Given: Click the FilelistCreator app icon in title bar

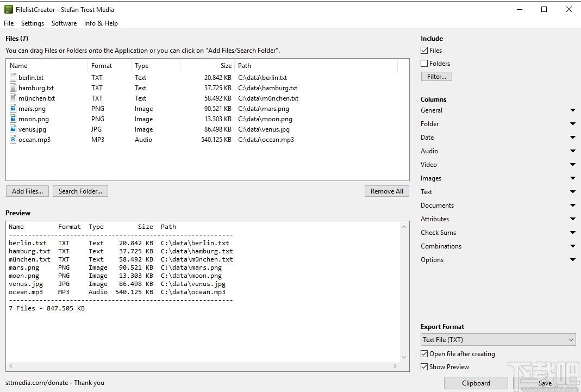Looking at the screenshot, I should point(9,10).
